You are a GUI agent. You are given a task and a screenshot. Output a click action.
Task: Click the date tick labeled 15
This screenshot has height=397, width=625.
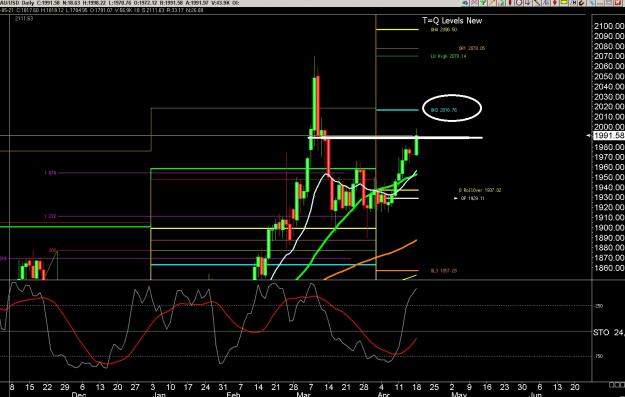point(29,387)
